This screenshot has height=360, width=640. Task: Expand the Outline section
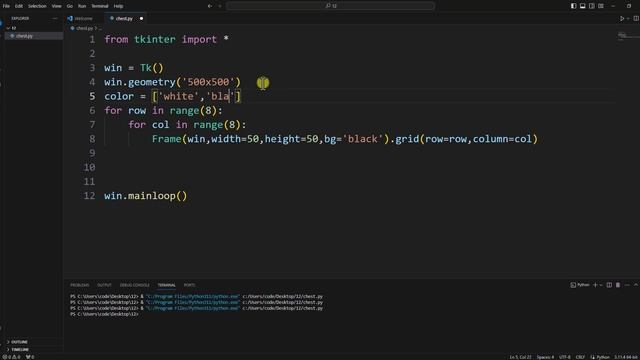click(33, 342)
